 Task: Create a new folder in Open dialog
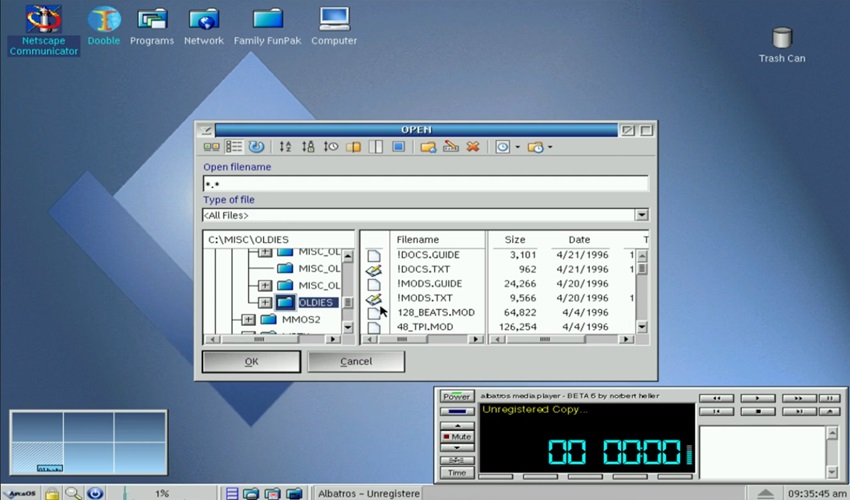click(x=428, y=146)
